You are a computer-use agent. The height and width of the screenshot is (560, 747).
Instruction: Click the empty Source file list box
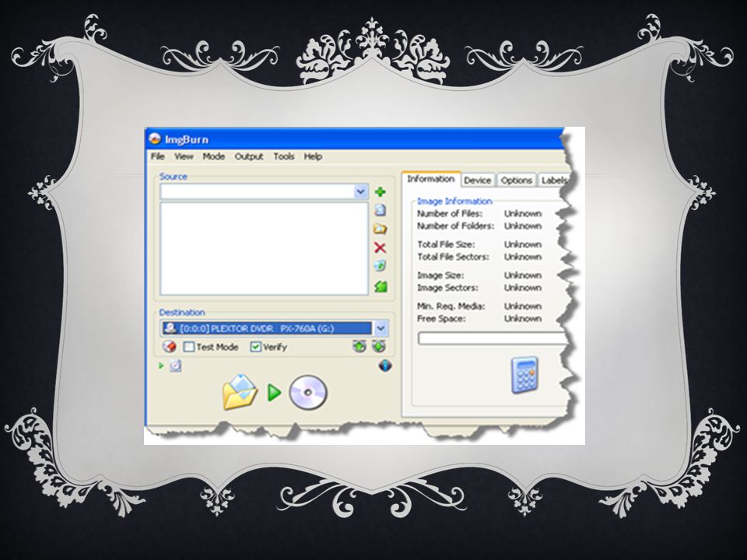(265, 249)
